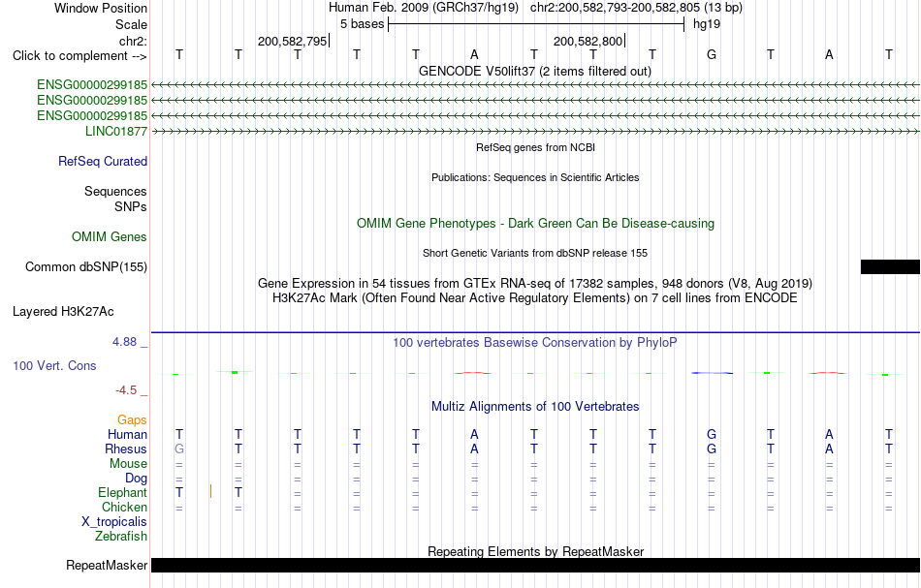The image size is (921, 588).
Task: Open the OMIM Genes track label
Action: point(110,237)
